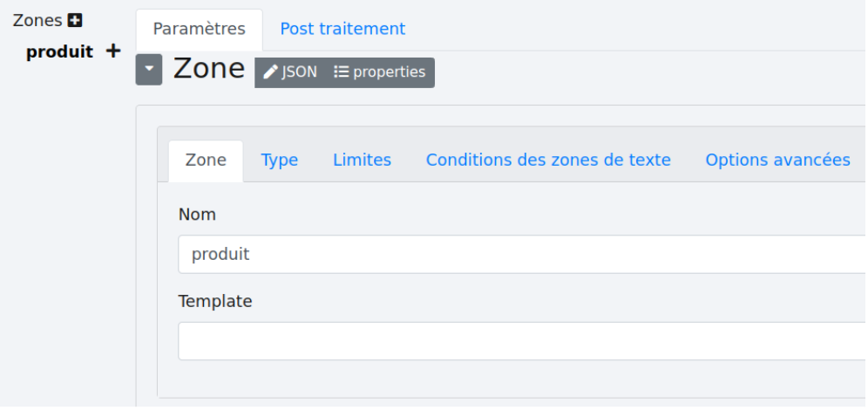Switch to the Paramètres tab
868x410 pixels.
point(199,29)
